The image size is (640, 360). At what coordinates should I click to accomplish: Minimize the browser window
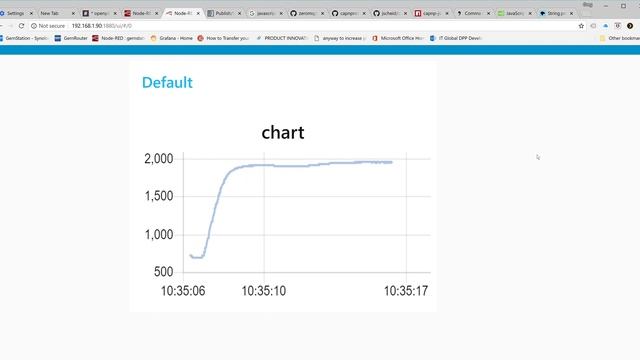pos(606,6)
